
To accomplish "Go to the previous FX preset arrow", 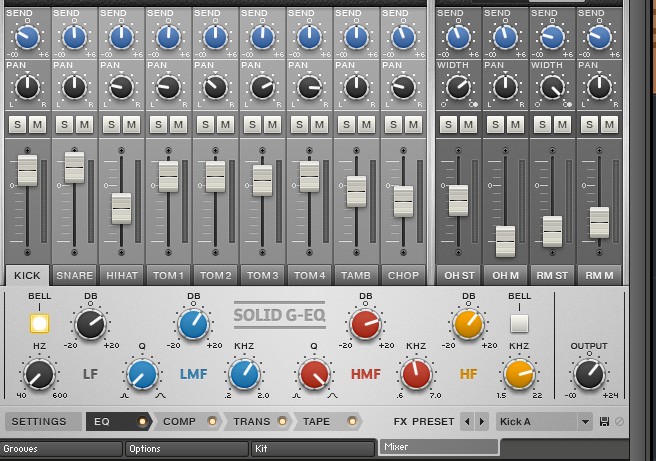I will [468, 422].
